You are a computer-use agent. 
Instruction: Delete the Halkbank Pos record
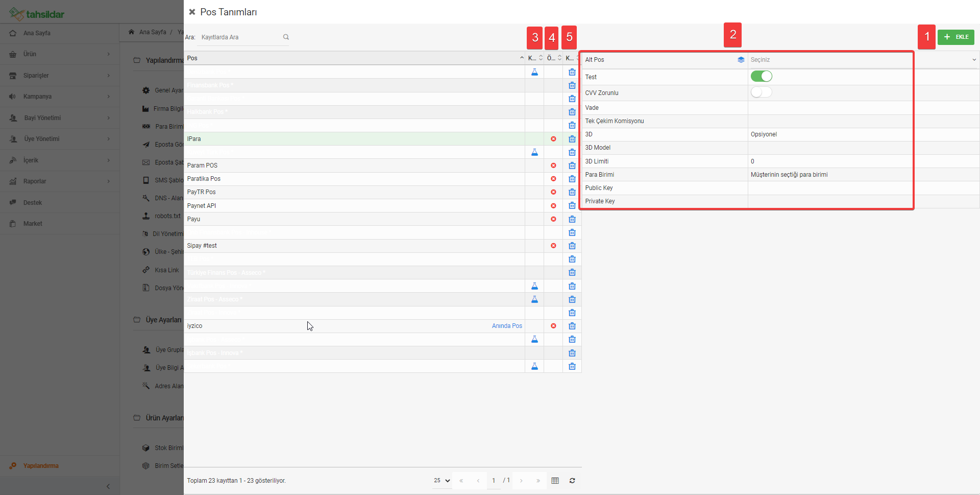pyautogui.click(x=572, y=112)
